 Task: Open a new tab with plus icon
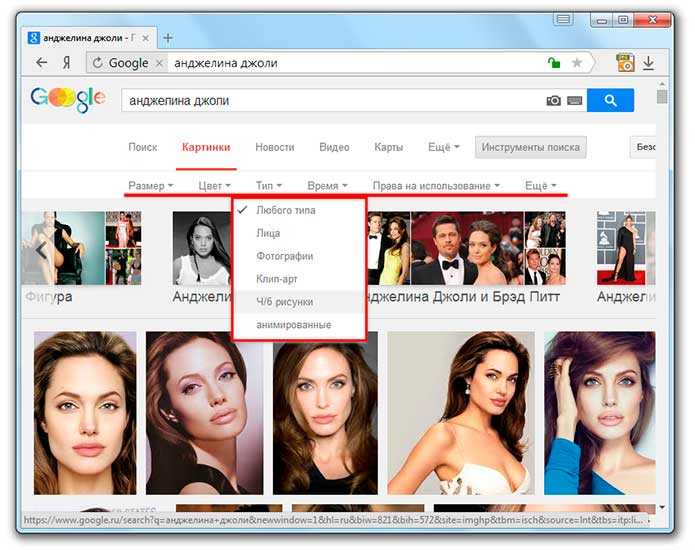168,38
